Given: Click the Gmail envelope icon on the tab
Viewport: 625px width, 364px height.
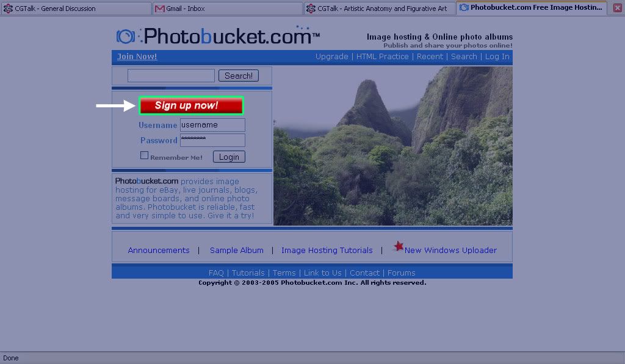Looking at the screenshot, I should [x=159, y=9].
